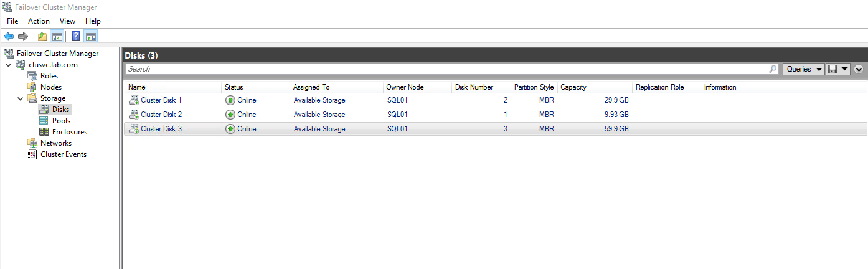Open the Action menu
This screenshot has height=269, width=868.
click(x=39, y=21)
